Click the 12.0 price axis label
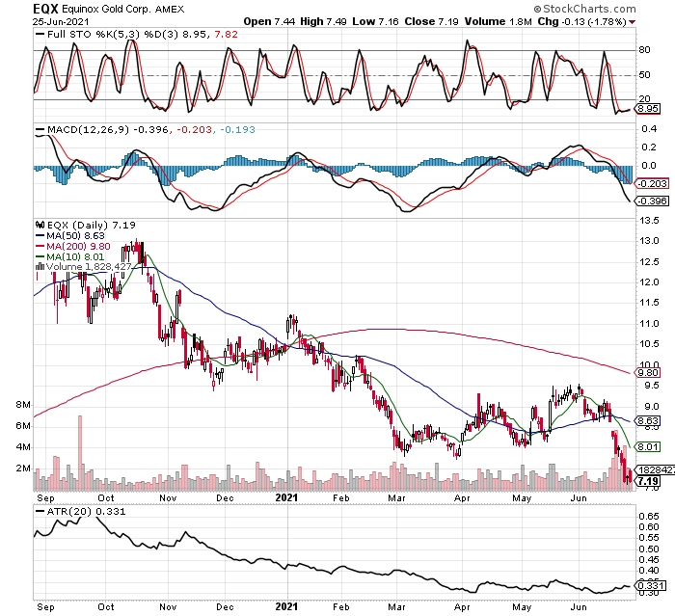Image resolution: width=675 pixels, height=616 pixels. click(x=649, y=281)
